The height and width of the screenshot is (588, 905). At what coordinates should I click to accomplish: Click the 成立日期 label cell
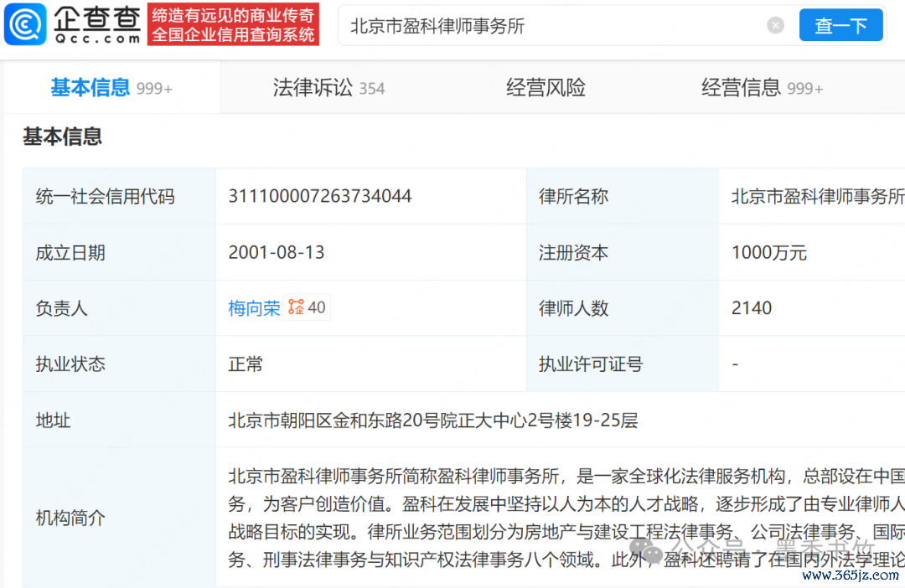(119, 252)
